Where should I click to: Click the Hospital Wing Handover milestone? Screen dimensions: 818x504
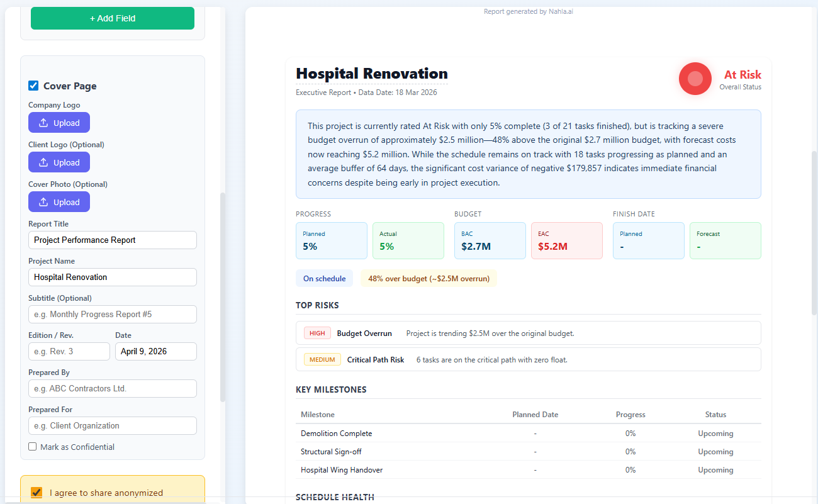tap(342, 470)
